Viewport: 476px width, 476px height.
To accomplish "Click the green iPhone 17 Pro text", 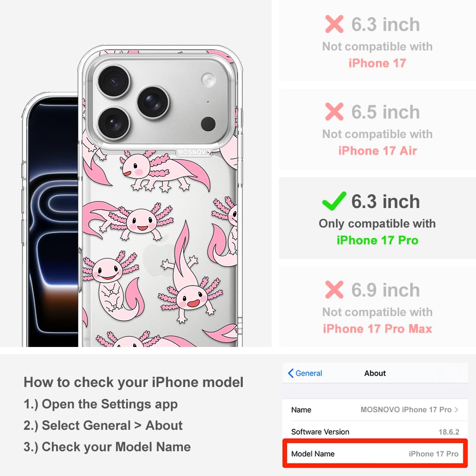I will pyautogui.click(x=377, y=240).
